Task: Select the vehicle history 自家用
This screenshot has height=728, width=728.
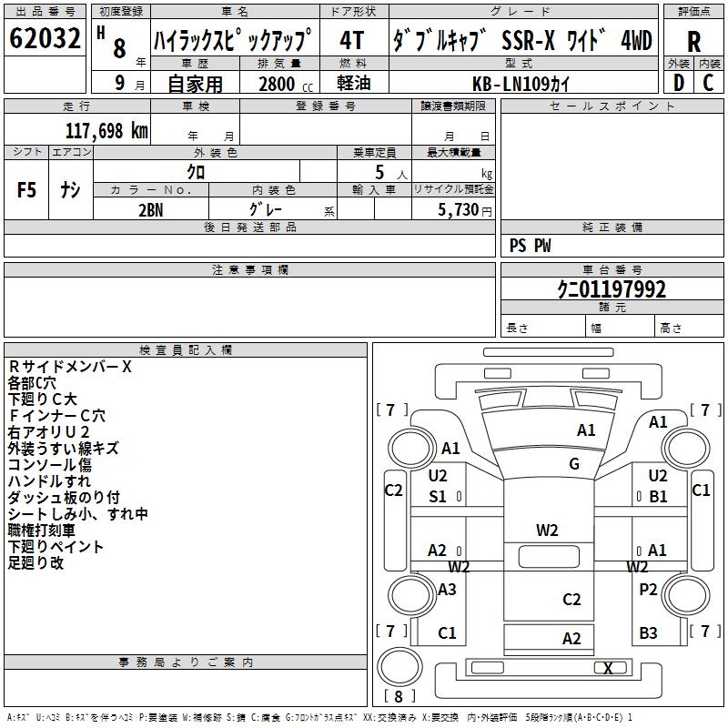Action: [x=195, y=84]
